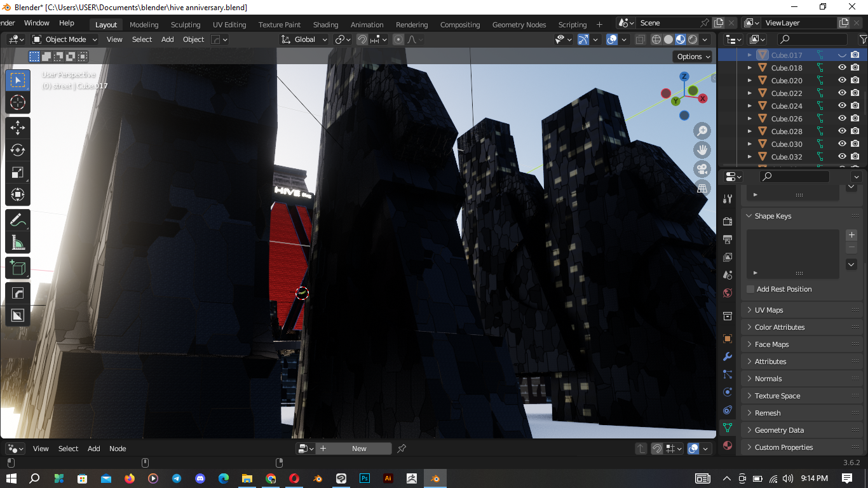Hide Cube.018 with its eye icon
This screenshot has width=868, height=488.
click(842, 68)
